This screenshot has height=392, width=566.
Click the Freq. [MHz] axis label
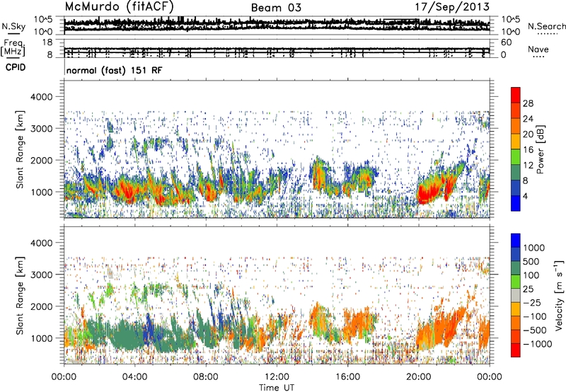pos(13,48)
